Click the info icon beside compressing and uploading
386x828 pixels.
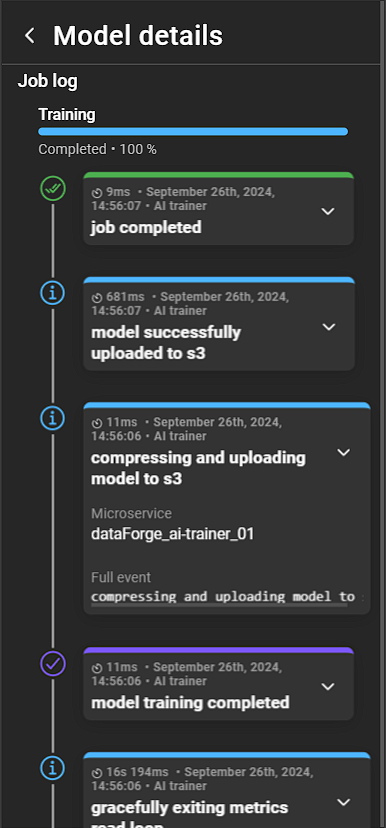(x=53, y=418)
